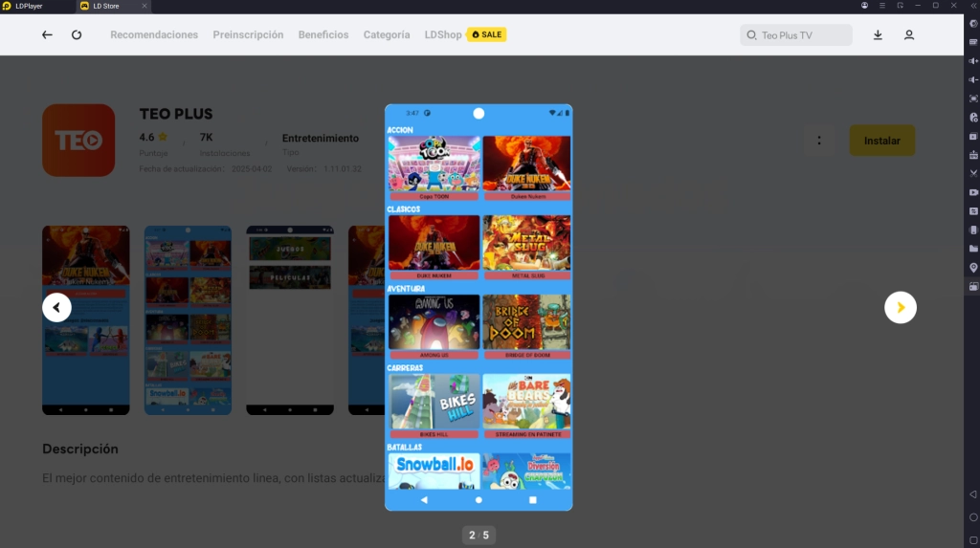Open multi-instance manager in sidebar

click(x=973, y=136)
